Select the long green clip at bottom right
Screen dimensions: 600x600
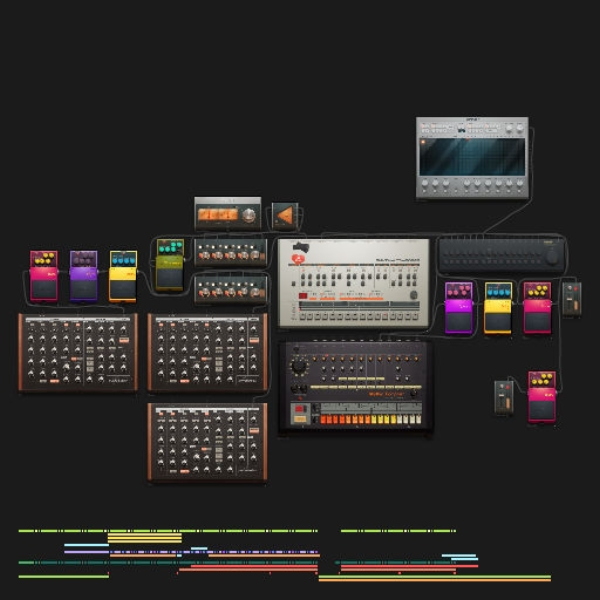tap(435, 576)
